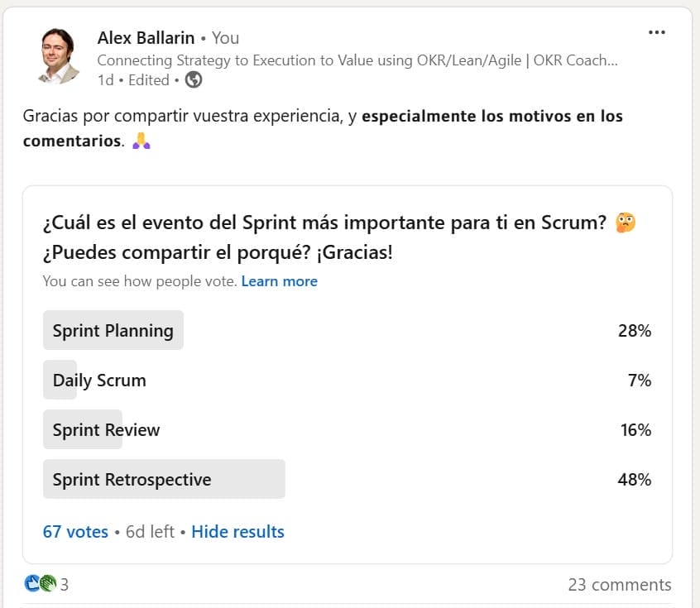Click Alex Ballarin's profile photo
The width and height of the screenshot is (700, 608).
point(59,56)
